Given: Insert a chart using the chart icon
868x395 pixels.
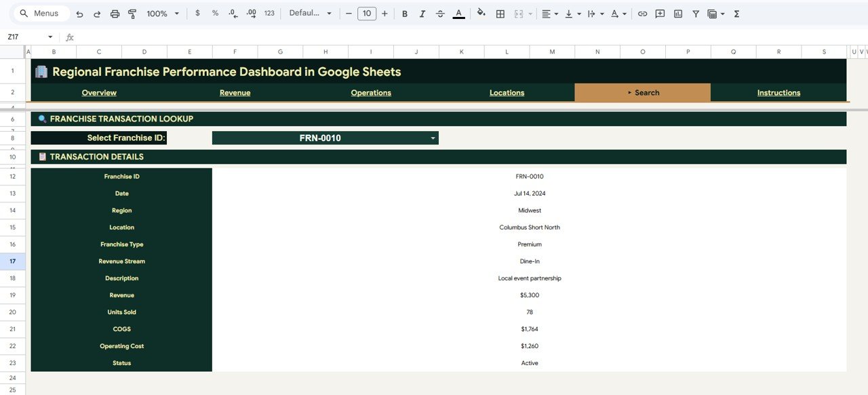Looking at the screenshot, I should click(677, 14).
